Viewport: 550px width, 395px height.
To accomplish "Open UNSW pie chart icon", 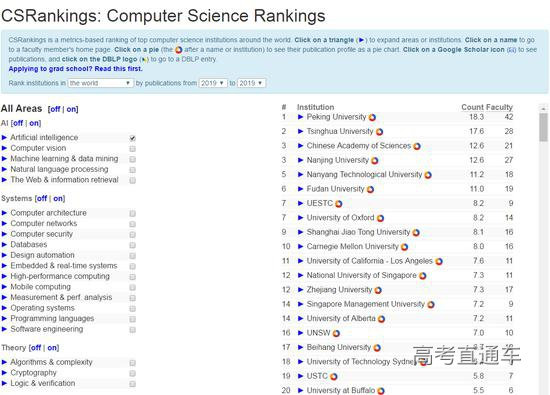I will [336, 334].
